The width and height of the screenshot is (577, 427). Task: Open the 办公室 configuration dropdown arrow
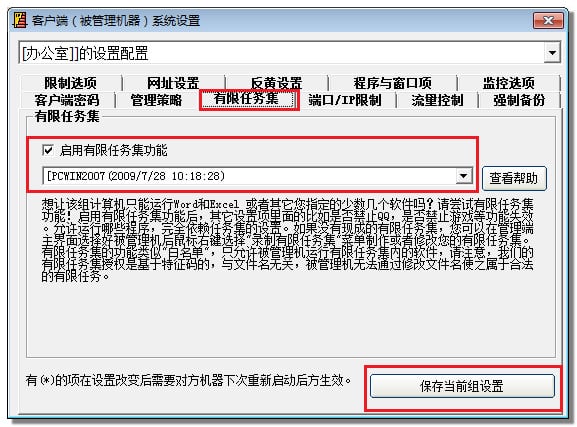click(552, 53)
